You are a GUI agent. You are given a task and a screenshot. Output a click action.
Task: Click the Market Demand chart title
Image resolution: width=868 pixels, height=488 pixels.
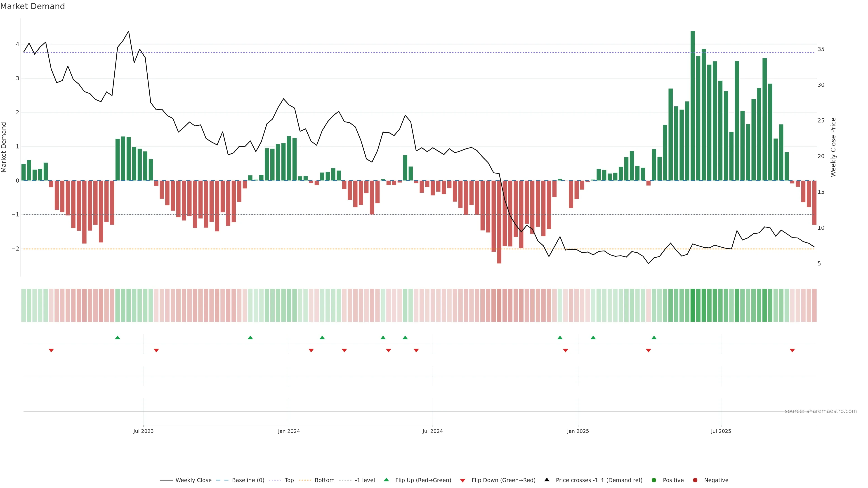click(32, 6)
